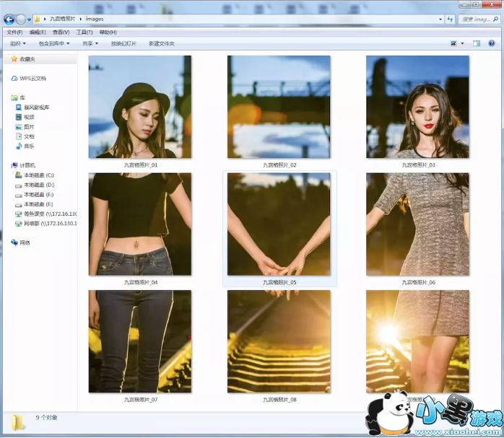Click 新建文件夹 new folder button
Image resolution: width=504 pixels, height=438 pixels.
tap(161, 43)
